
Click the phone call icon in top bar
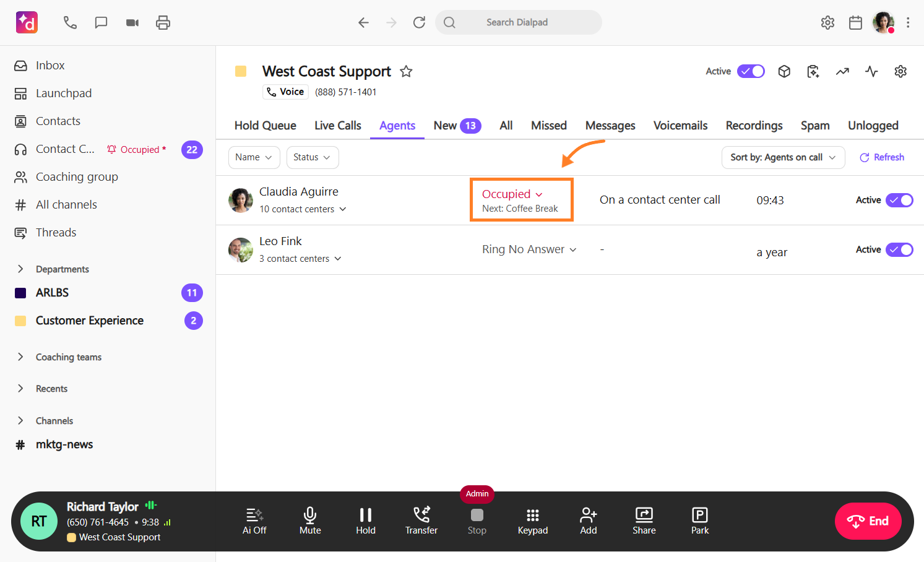coord(70,23)
